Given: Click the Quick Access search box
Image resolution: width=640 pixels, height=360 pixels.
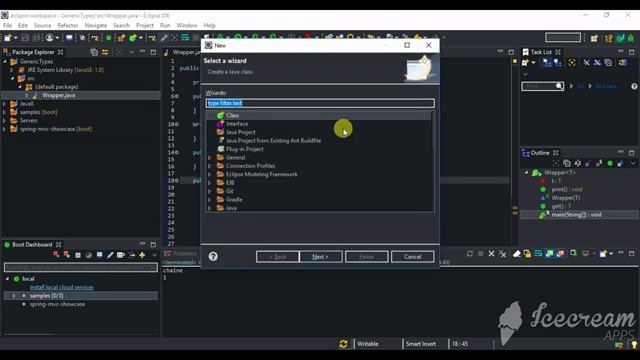Looking at the screenshot, I should [563, 38].
